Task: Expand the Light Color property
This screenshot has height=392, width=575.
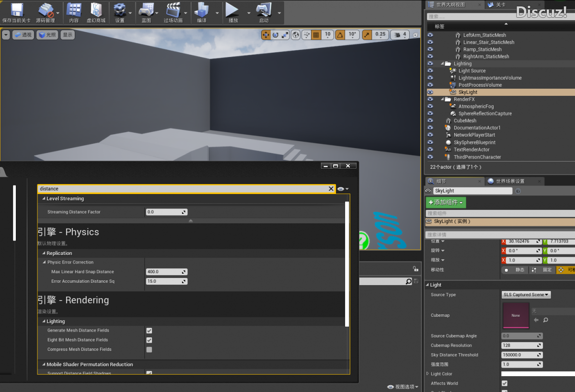Action: click(427, 374)
